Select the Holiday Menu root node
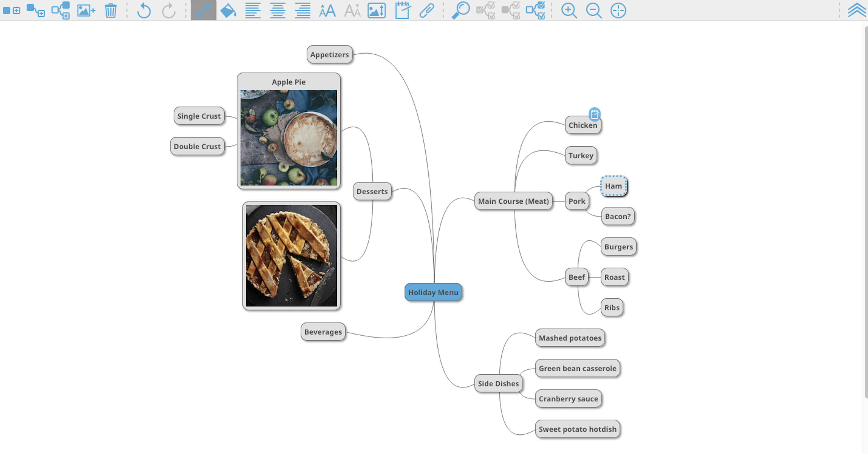868x454 pixels. coord(433,292)
